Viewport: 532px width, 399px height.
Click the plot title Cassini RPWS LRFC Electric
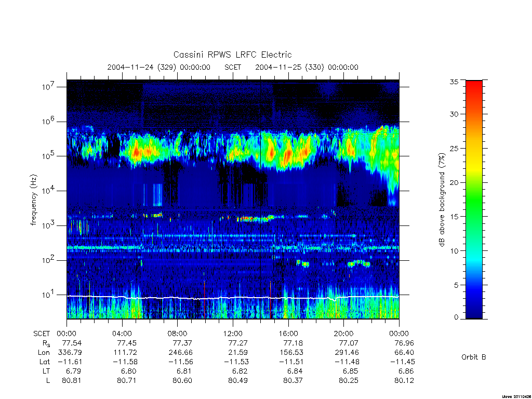(x=232, y=55)
